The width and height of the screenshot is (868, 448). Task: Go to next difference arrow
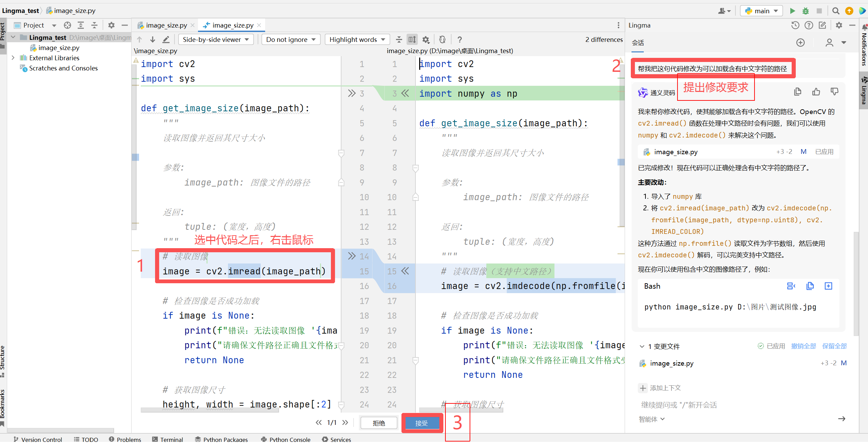153,39
